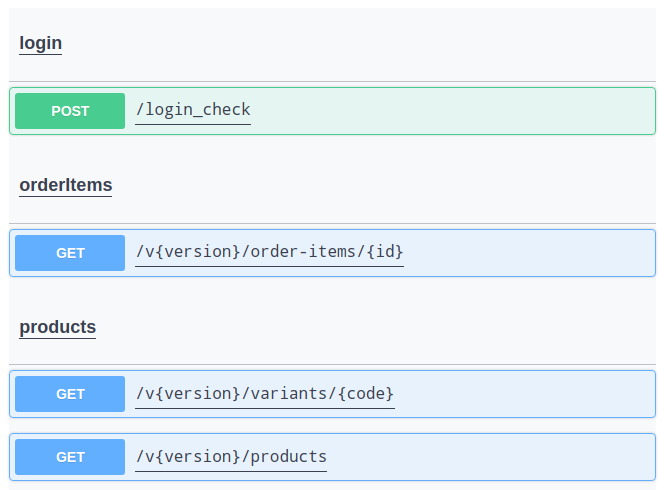This screenshot has height=490, width=666.
Task: Open the /v{version}/variants/{code} path link
Action: click(265, 394)
